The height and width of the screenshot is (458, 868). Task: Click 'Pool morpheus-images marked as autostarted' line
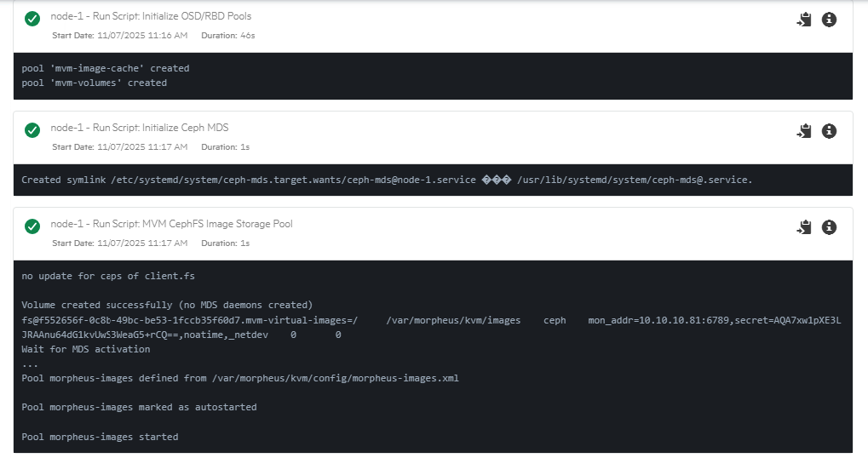pos(139,407)
